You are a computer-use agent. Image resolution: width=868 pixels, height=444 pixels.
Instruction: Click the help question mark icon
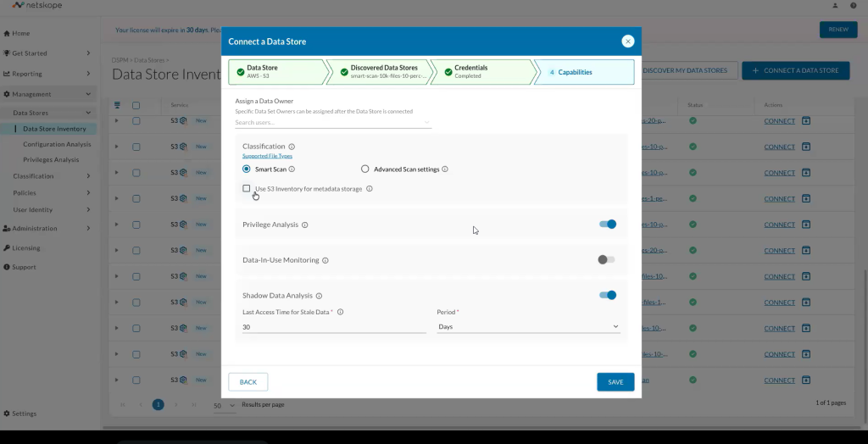[853, 6]
